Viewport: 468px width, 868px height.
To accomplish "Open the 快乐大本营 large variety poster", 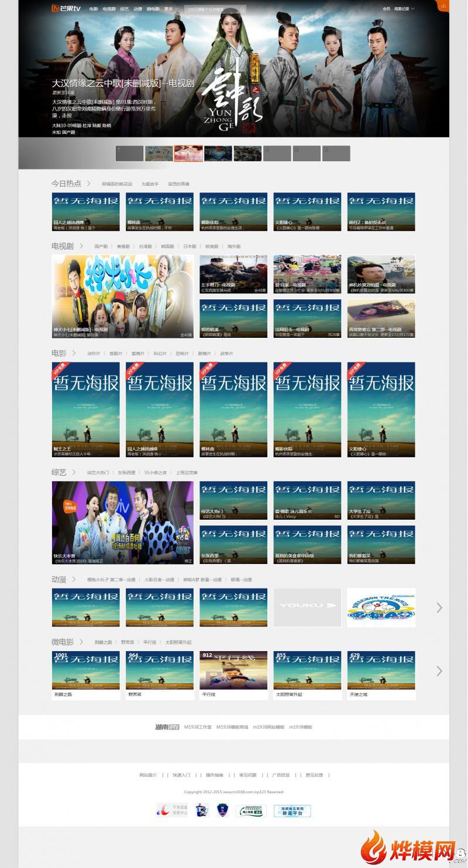I will [122, 523].
